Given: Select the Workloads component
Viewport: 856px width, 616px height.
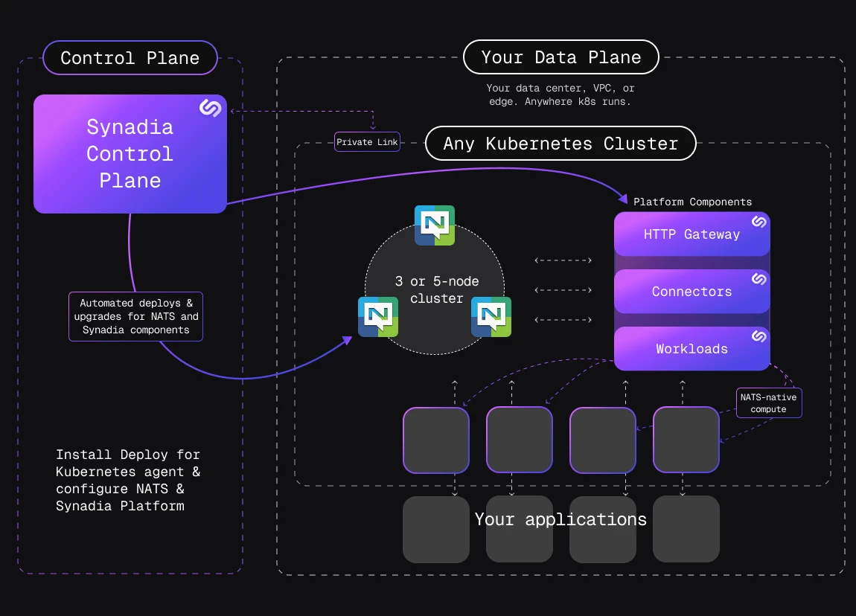Looking at the screenshot, I should [x=691, y=349].
